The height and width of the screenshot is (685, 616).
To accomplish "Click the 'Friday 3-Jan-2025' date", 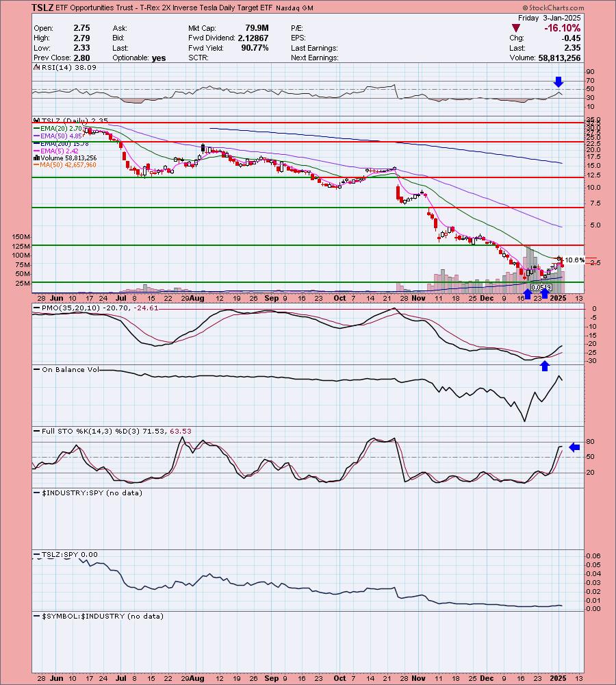I will click(x=549, y=18).
